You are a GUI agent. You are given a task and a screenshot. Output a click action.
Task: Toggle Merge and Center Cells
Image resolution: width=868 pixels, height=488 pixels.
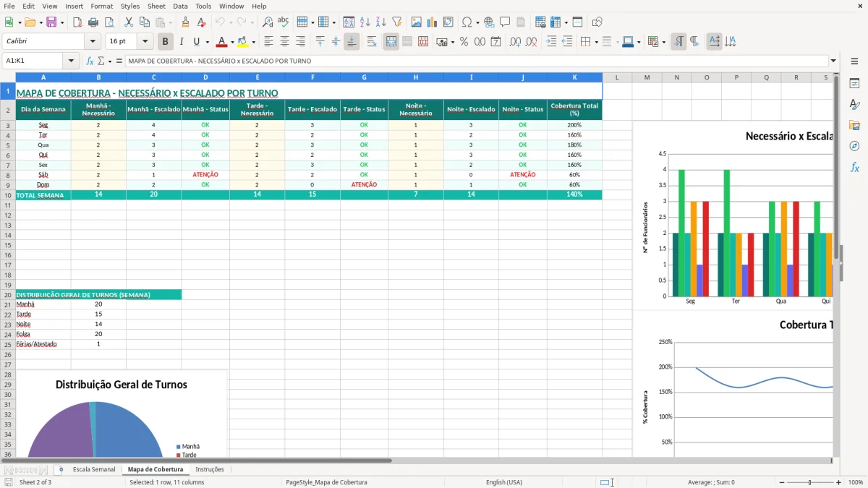tap(391, 42)
